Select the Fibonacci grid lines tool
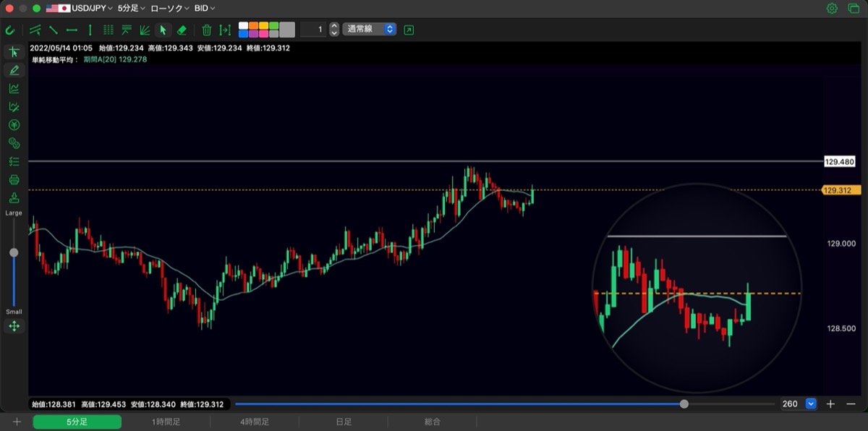868x431 pixels. 109,30
